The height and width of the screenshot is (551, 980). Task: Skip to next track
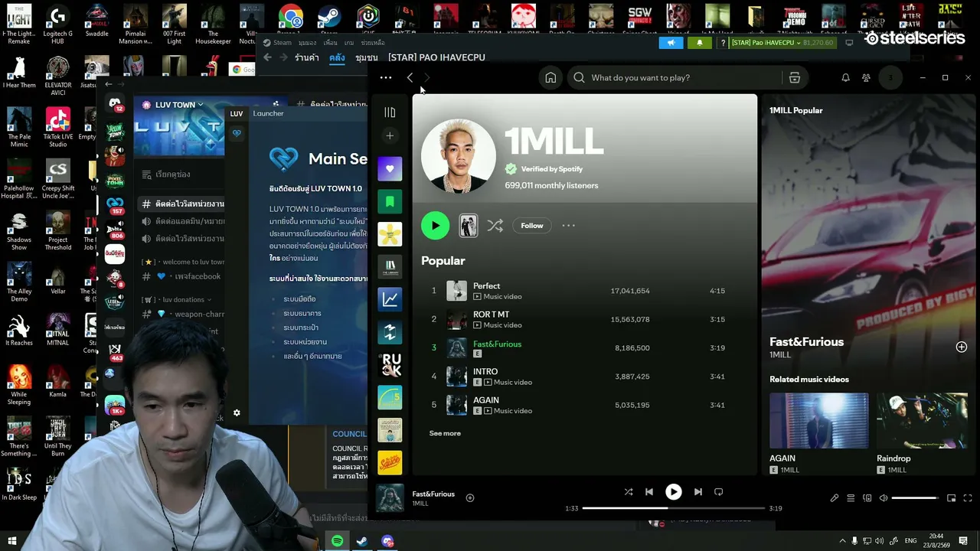coord(697,492)
